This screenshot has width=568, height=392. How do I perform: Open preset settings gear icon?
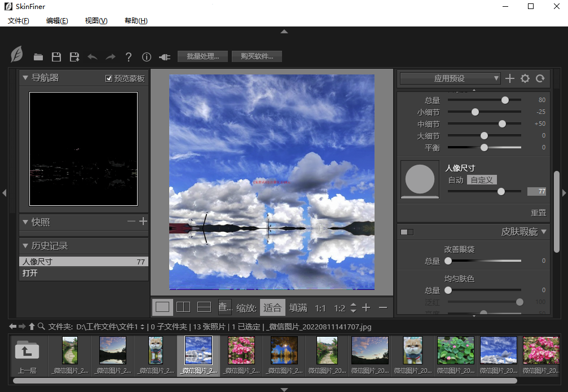(525, 78)
